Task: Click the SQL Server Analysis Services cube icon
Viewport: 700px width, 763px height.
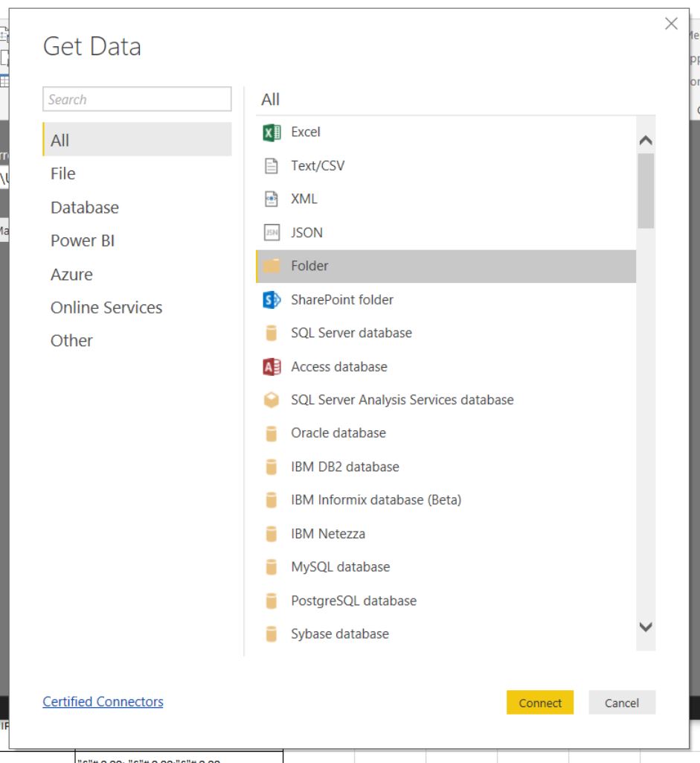Action: click(x=272, y=400)
